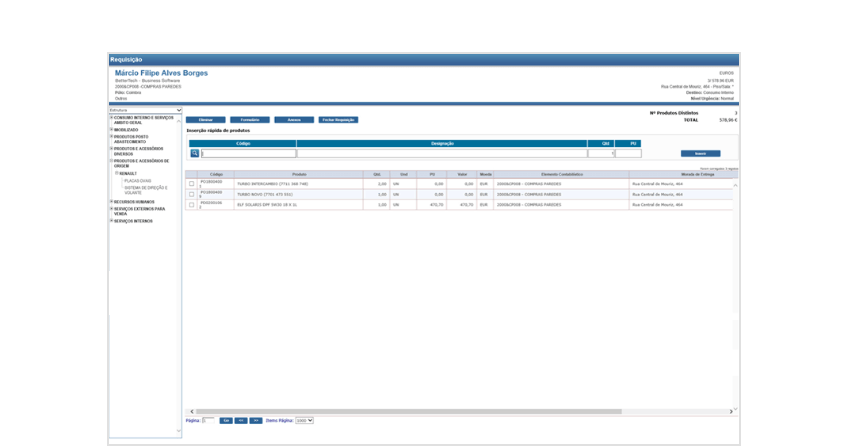Focus the Código input field
Viewport: 848px width, 446px height.
(249, 154)
